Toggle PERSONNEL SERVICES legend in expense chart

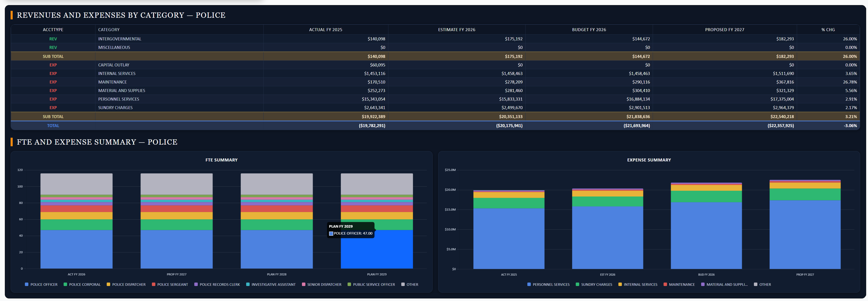click(x=548, y=284)
